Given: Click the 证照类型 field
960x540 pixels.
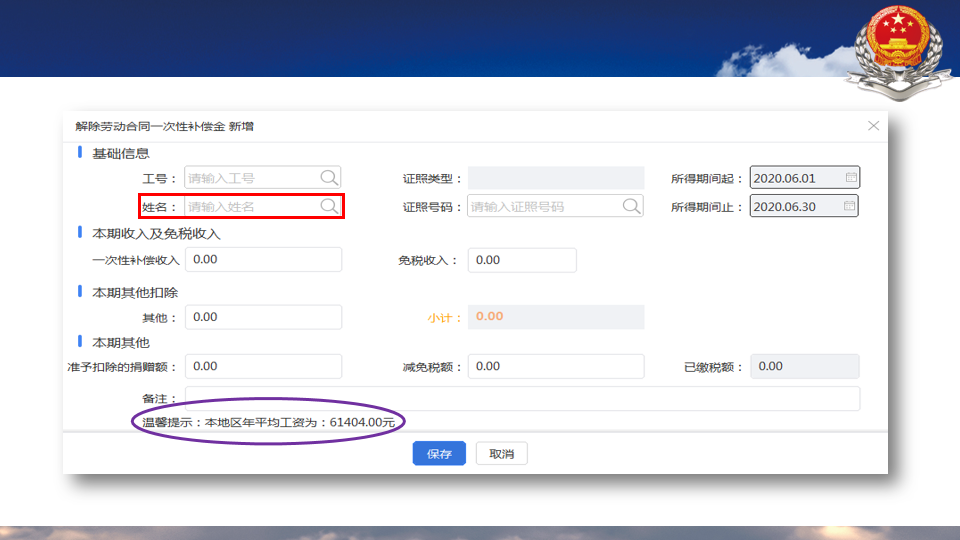Looking at the screenshot, I should tap(556, 178).
